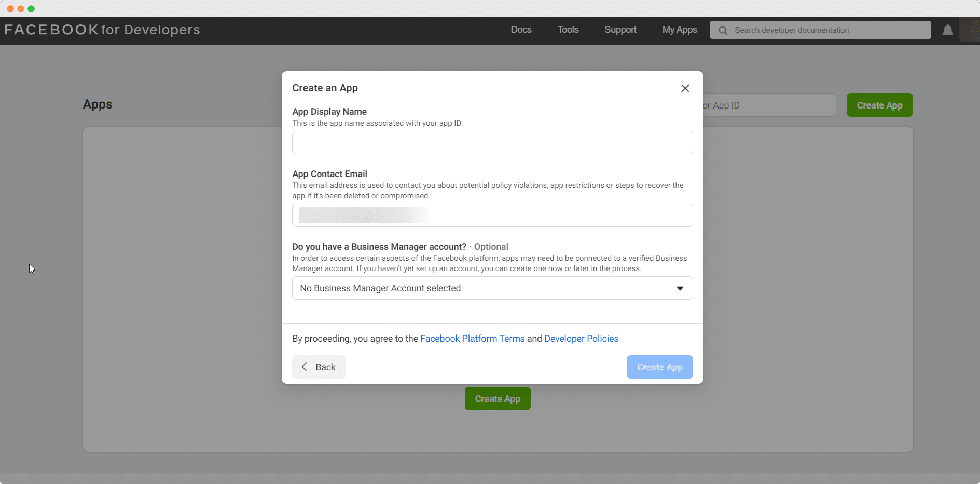Click the App Contact Email label
This screenshot has width=980, height=484.
pos(329,174)
